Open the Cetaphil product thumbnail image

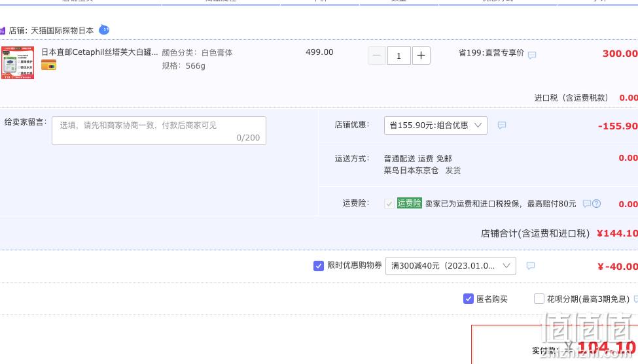click(18, 63)
